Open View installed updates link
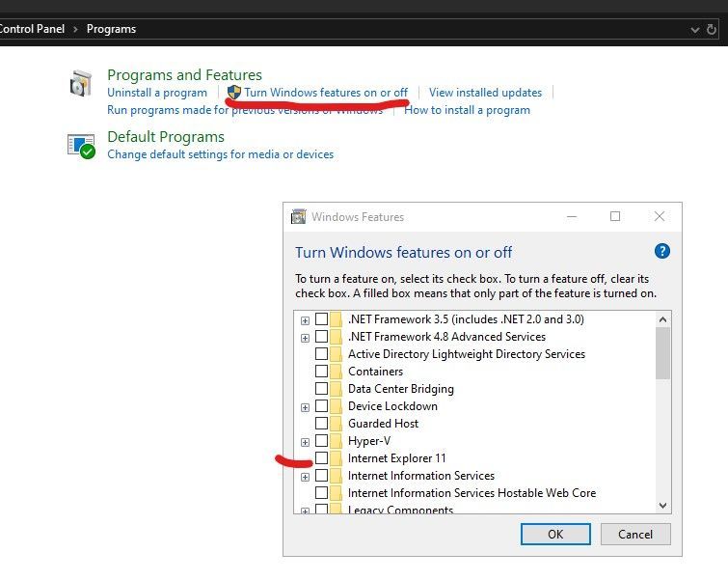This screenshot has height=580, width=728. (485, 93)
